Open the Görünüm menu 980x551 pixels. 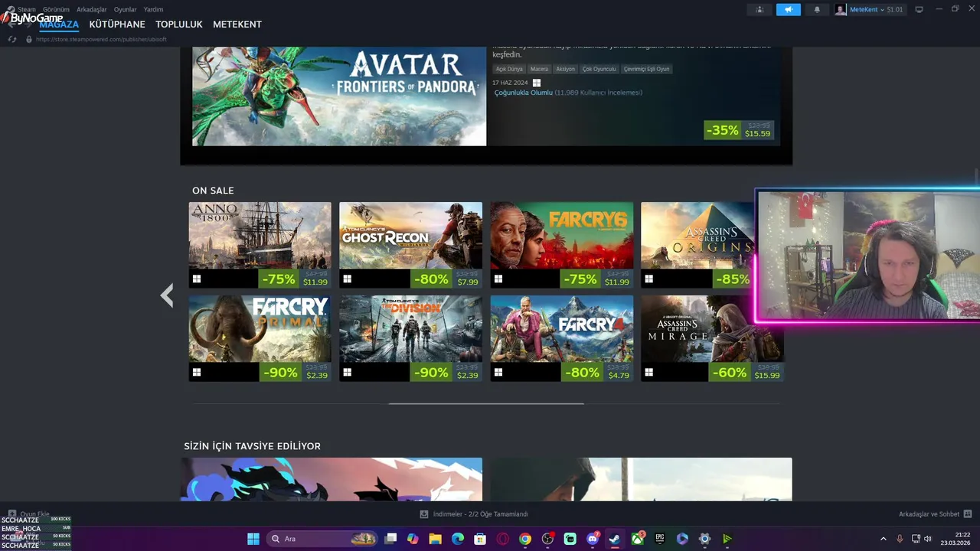click(56, 9)
